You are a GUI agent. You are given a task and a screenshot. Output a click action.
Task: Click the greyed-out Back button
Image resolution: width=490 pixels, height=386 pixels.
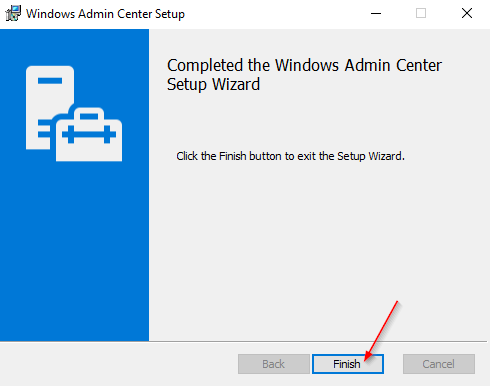274,364
